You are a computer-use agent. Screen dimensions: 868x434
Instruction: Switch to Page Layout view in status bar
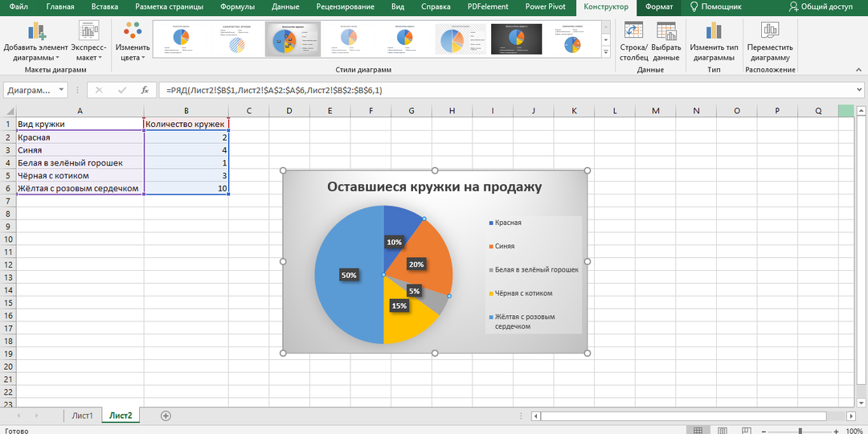723,430
